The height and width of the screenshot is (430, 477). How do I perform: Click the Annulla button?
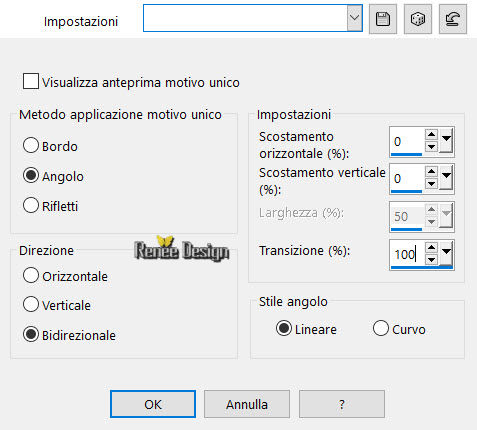tap(247, 404)
